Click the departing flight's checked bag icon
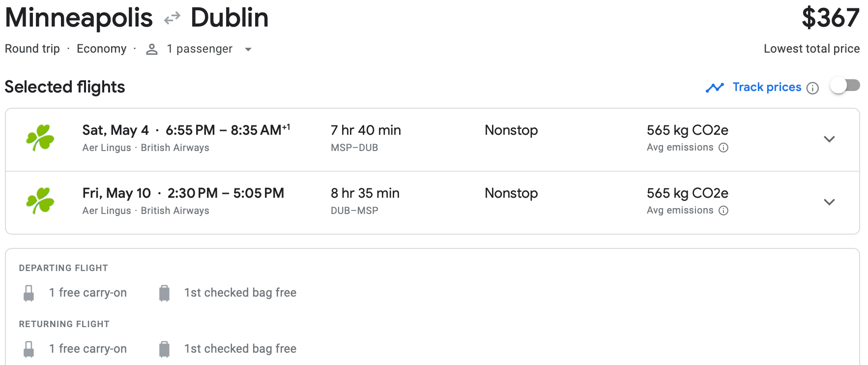Viewport: 868px width, 365px height. [165, 293]
